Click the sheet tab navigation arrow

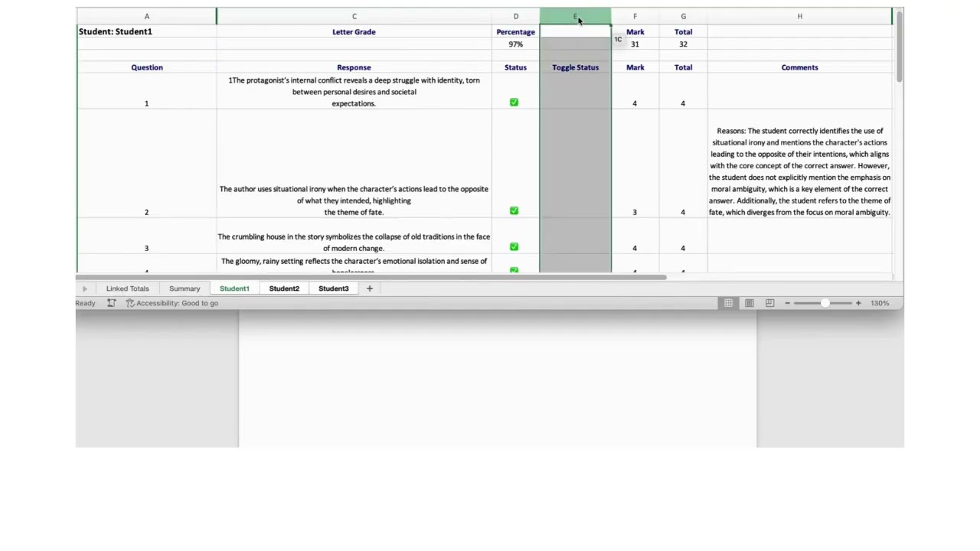85,289
